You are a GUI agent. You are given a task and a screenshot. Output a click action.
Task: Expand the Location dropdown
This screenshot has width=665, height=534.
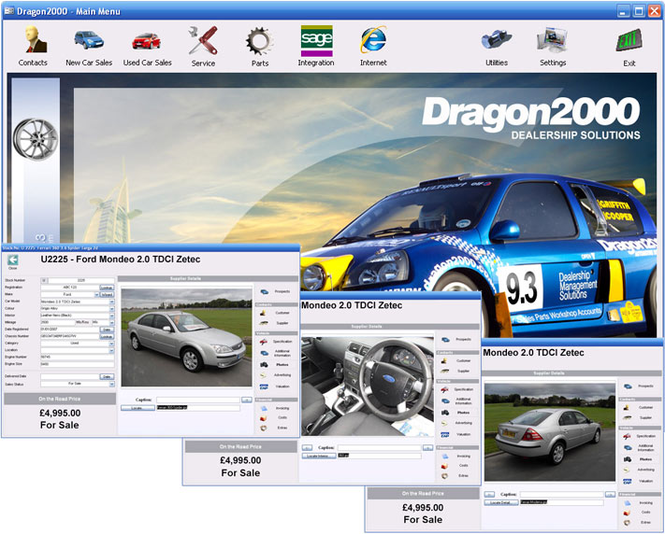[112, 350]
